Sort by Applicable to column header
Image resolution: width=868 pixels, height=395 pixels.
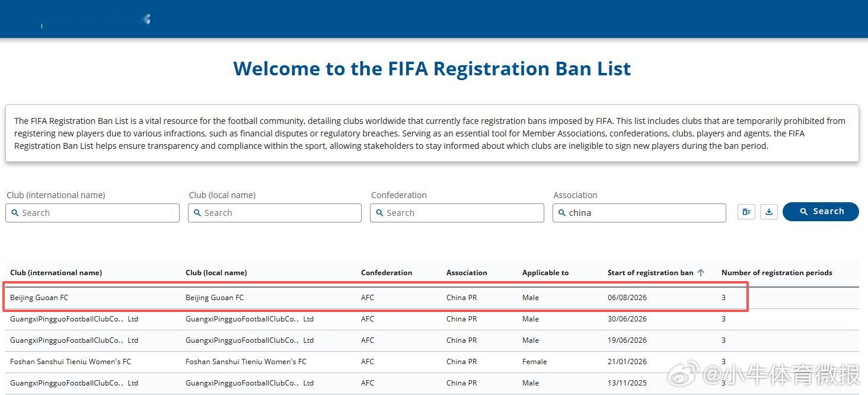click(545, 273)
